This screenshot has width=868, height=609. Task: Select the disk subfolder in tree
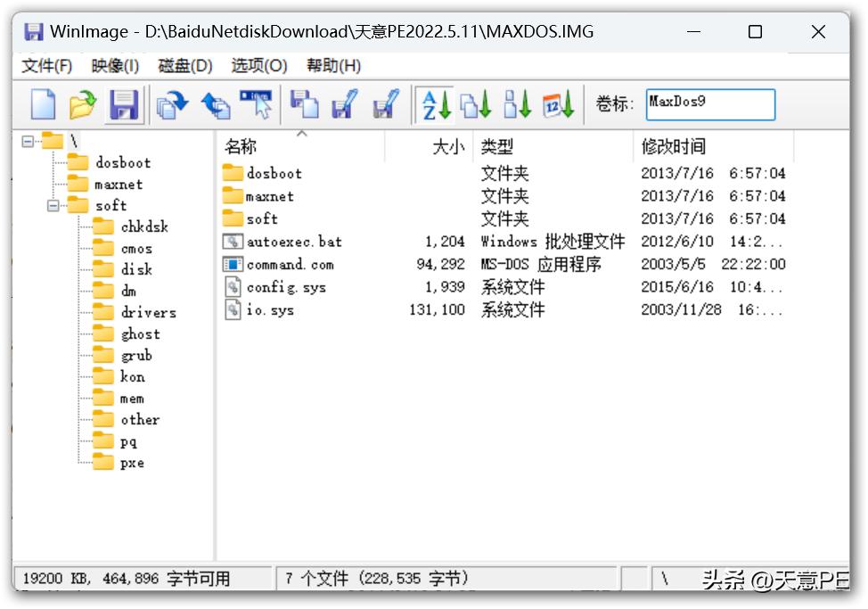pyautogui.click(x=136, y=269)
